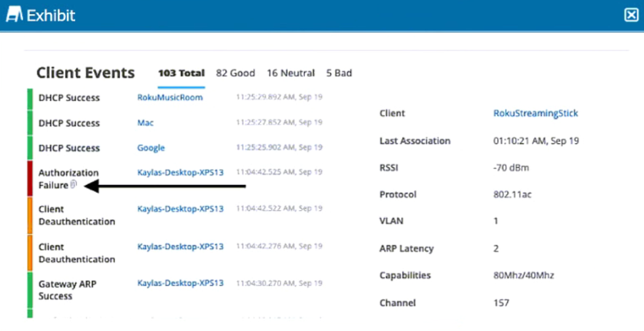Screen dimensions: 644x331
Task: Select DHCP Success event for Google
Action: [x=69, y=148]
